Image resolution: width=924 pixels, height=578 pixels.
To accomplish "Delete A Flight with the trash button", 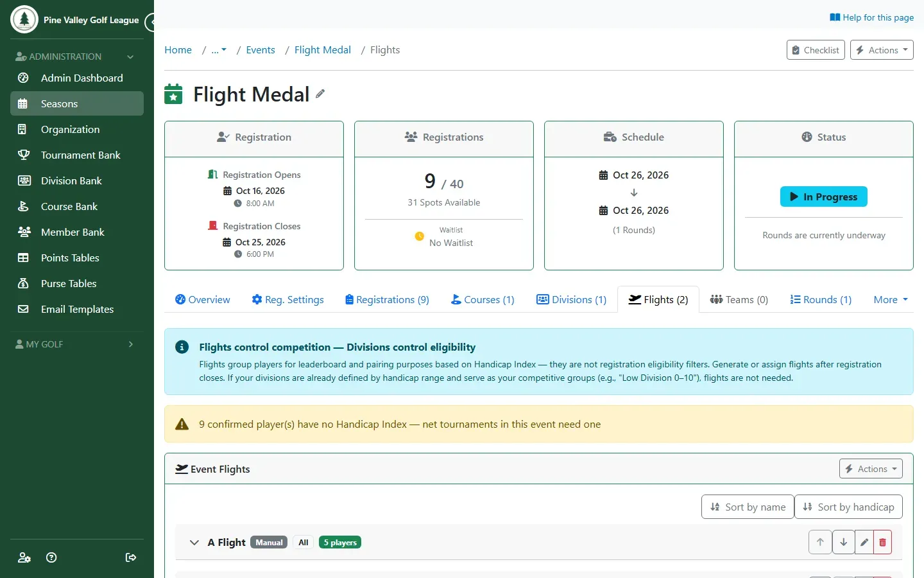I will pyautogui.click(x=882, y=542).
